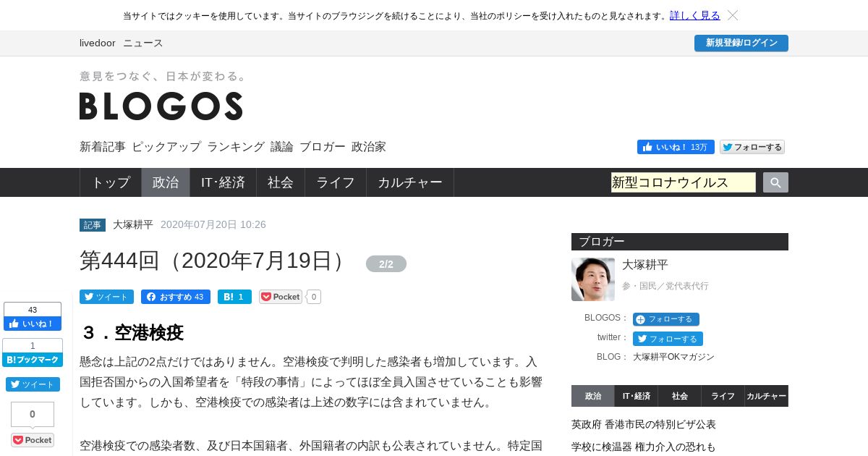Select 社会 tab in sidebar topics
This screenshot has width=868, height=456.
tap(679, 396)
